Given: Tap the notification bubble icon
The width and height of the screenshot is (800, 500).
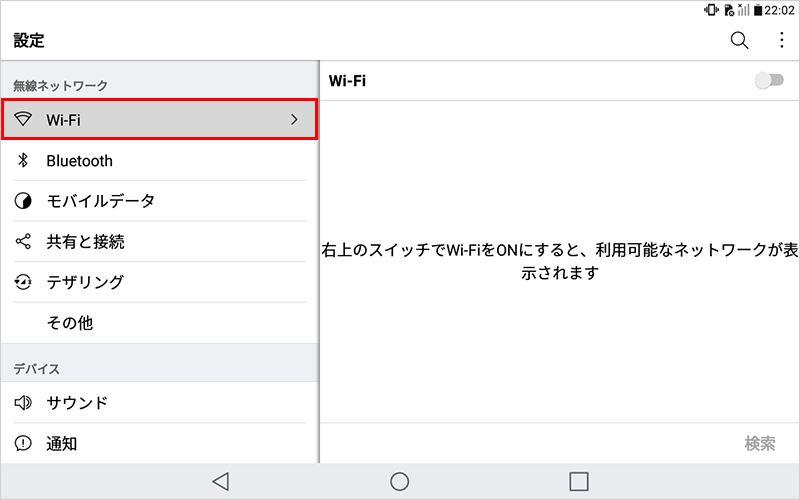Looking at the screenshot, I should (23, 443).
